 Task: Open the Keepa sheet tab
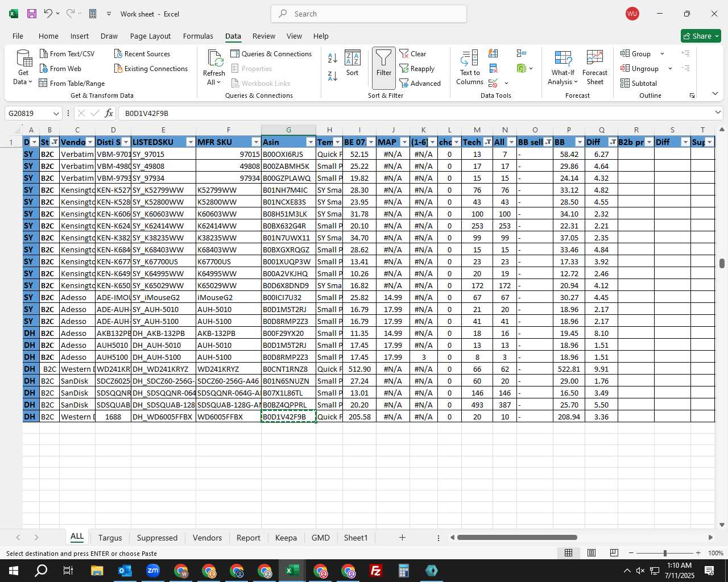point(286,538)
